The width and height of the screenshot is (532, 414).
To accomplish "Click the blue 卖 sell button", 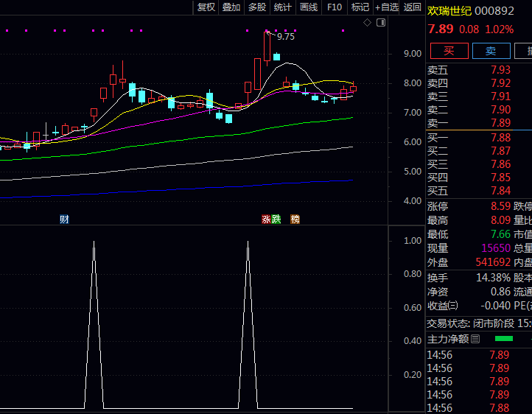I will (490, 51).
